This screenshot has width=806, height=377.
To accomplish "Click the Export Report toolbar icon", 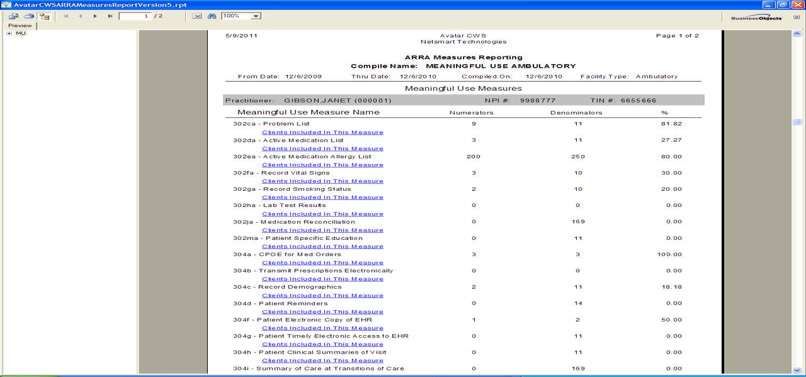I will point(14,16).
